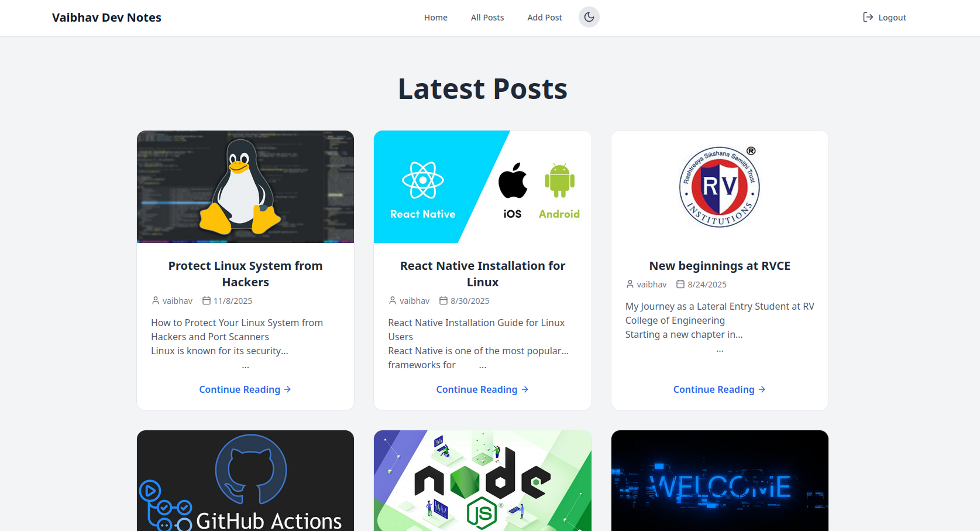Click the React Native Installation for Linux title
The image size is (980, 531).
click(x=482, y=273)
